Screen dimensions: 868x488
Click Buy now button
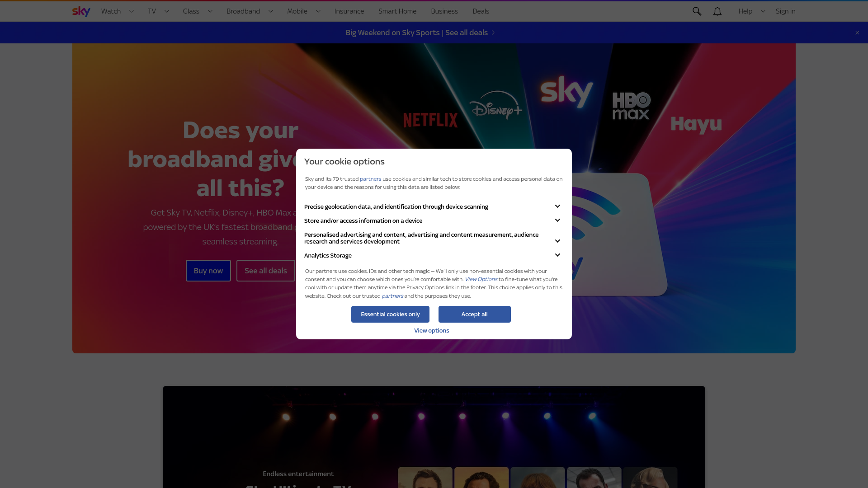[x=208, y=271]
